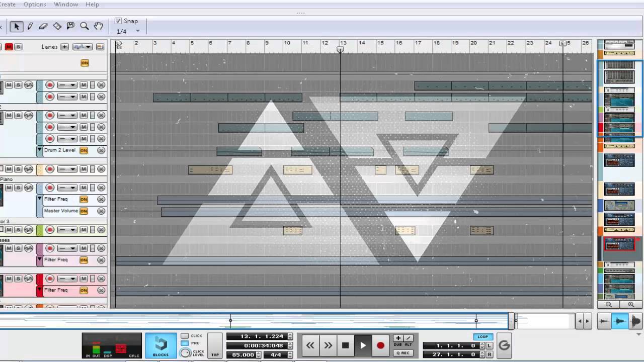
Task: Turn off the Drum 2 Level ON button
Action: pyautogui.click(x=84, y=150)
